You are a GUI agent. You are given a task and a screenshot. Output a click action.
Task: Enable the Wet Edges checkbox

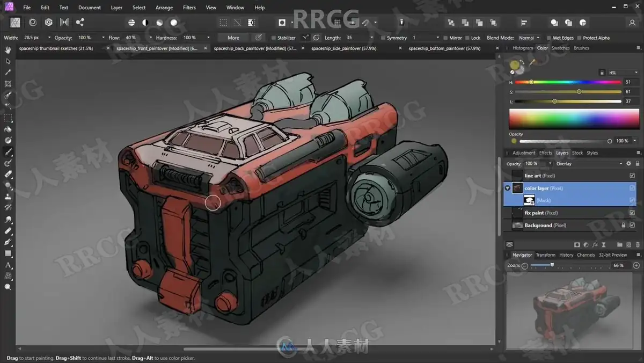tap(548, 38)
